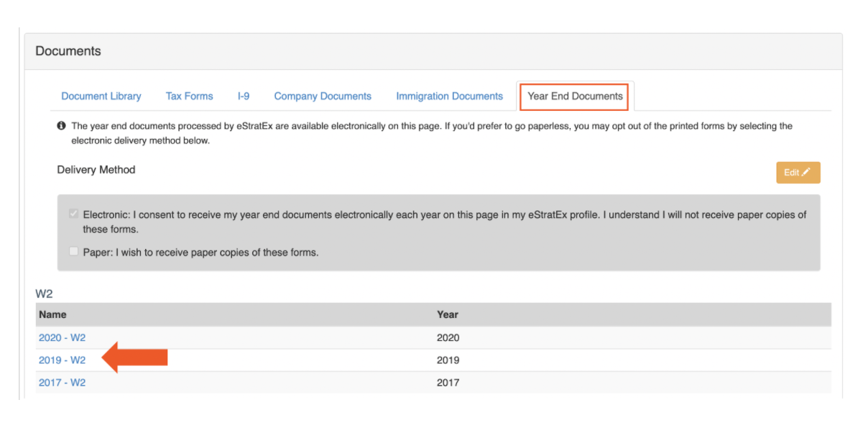The height and width of the screenshot is (423, 868).
Task: Open the 2020 - W2 document link
Action: [x=62, y=337]
